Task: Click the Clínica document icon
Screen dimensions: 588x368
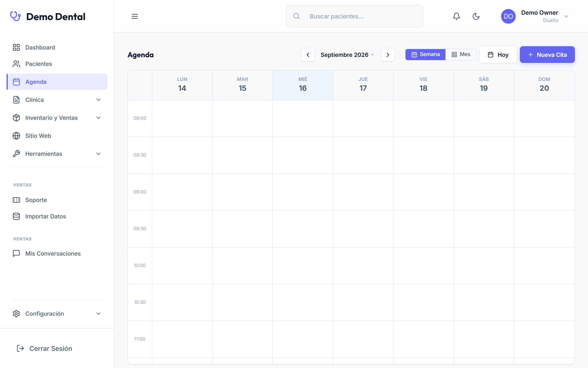Action: [x=16, y=100]
